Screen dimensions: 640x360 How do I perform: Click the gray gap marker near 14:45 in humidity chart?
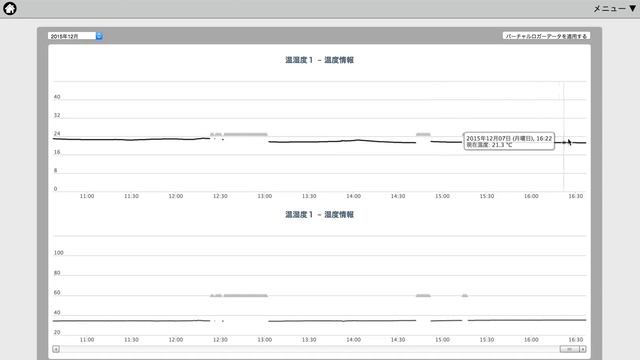423,296
